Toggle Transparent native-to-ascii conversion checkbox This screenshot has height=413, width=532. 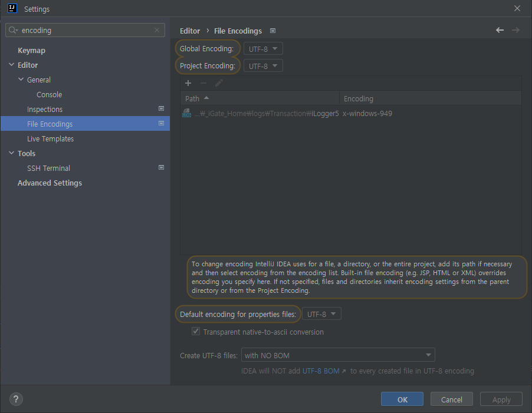click(x=196, y=332)
